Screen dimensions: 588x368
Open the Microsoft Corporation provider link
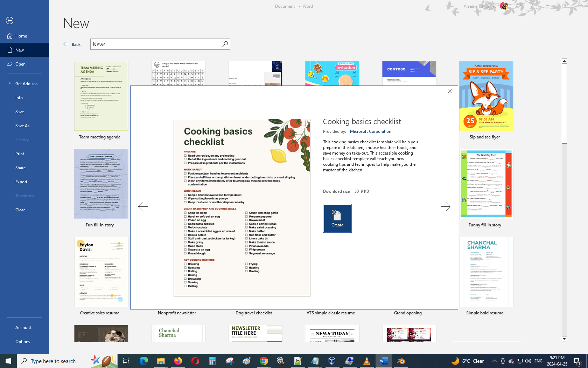(370, 131)
